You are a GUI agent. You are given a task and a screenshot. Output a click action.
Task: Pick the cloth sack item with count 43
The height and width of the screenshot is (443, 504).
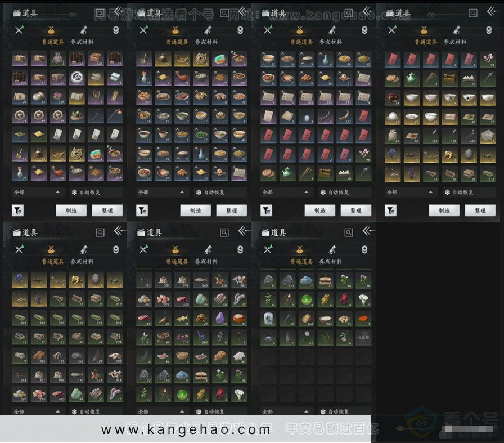click(393, 135)
